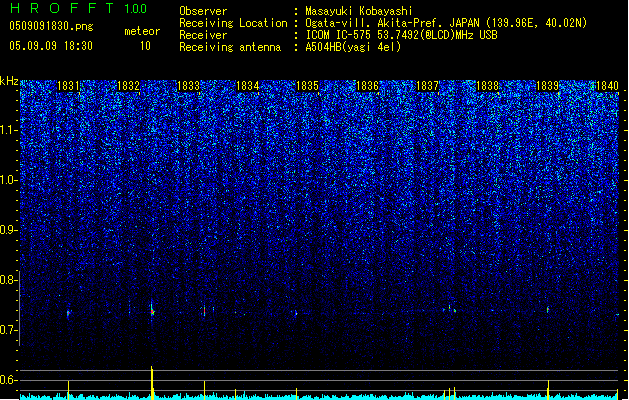
Task: Click the 0.6 kHz axis label
Action: (8, 380)
